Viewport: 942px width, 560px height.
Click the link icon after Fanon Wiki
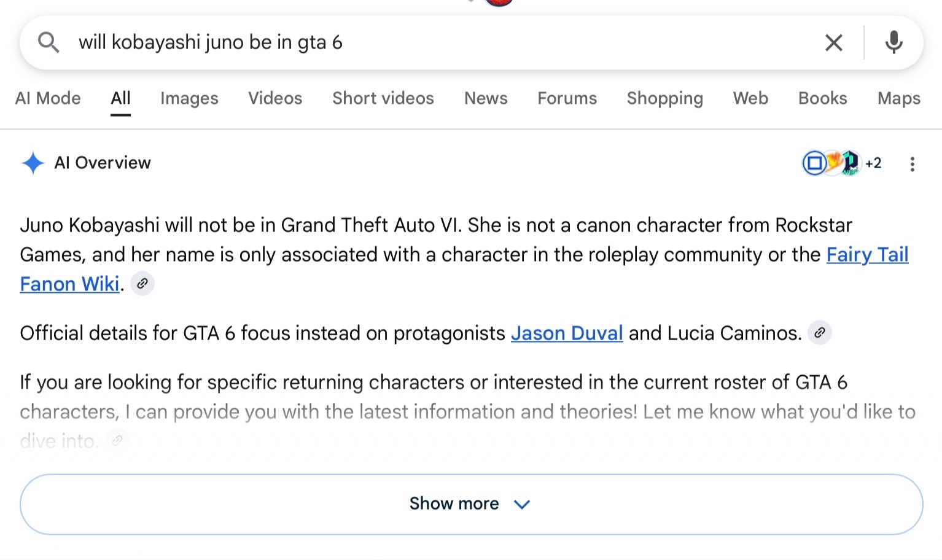click(142, 284)
